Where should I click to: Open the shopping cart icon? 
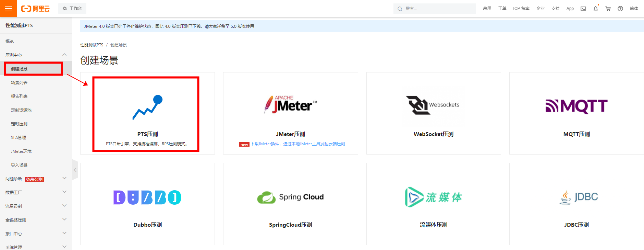[x=608, y=9]
